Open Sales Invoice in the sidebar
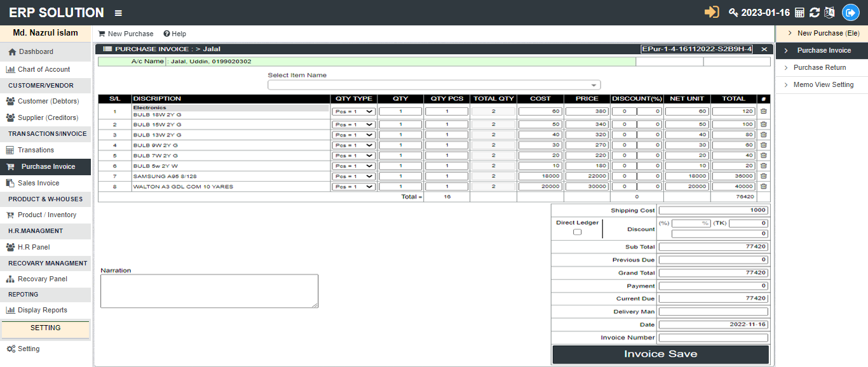The width and height of the screenshot is (868, 367). (x=38, y=183)
